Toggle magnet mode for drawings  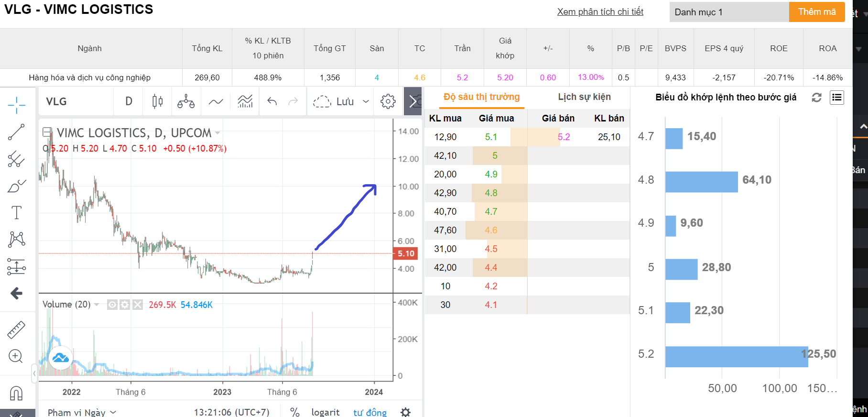tap(16, 393)
